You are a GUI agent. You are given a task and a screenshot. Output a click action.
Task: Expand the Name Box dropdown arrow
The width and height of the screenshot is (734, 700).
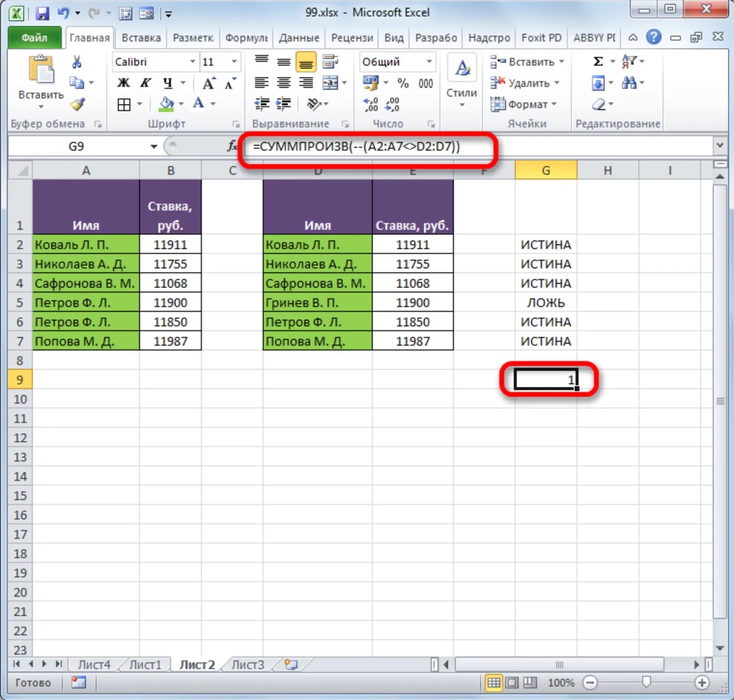(154, 146)
